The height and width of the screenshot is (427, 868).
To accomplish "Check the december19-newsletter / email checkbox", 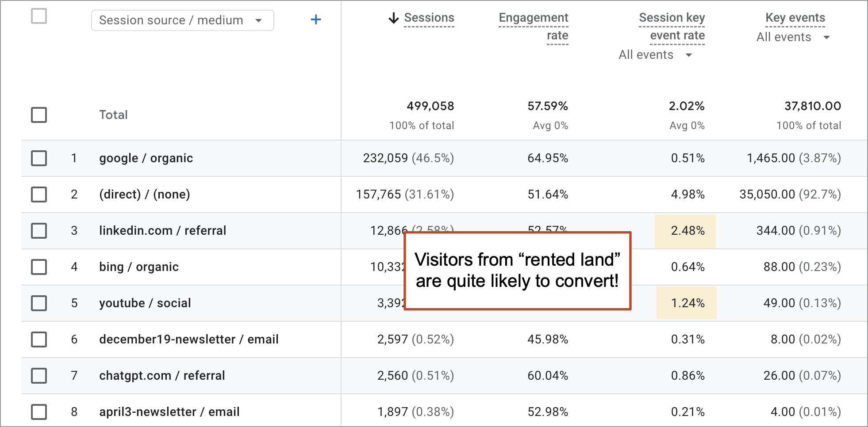I will [39, 339].
